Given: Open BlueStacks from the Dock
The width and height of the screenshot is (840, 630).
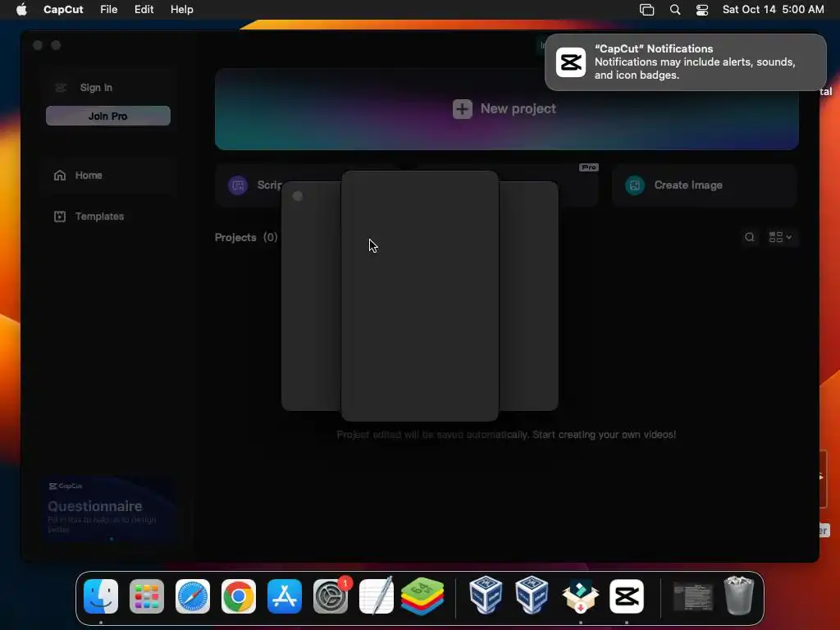Looking at the screenshot, I should (x=422, y=596).
